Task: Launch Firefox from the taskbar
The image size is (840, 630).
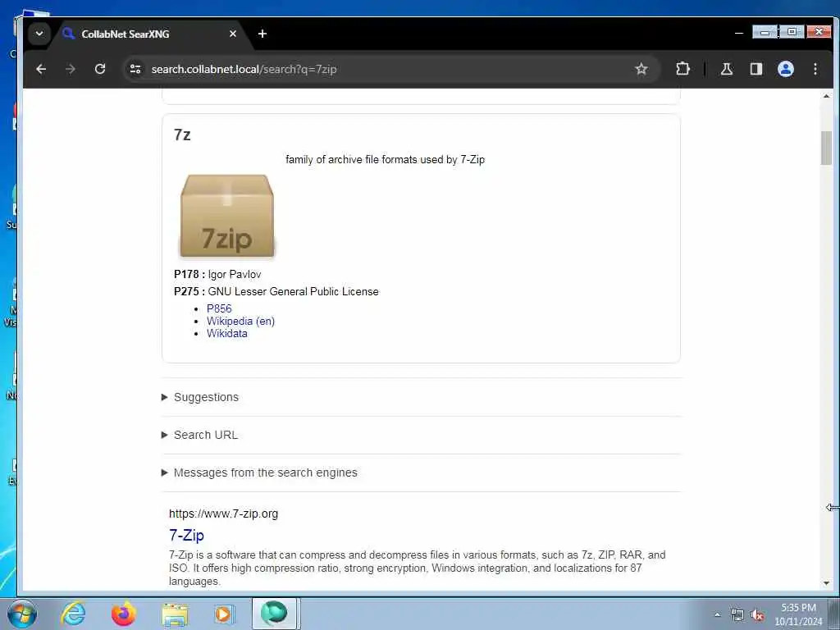Action: (124, 614)
